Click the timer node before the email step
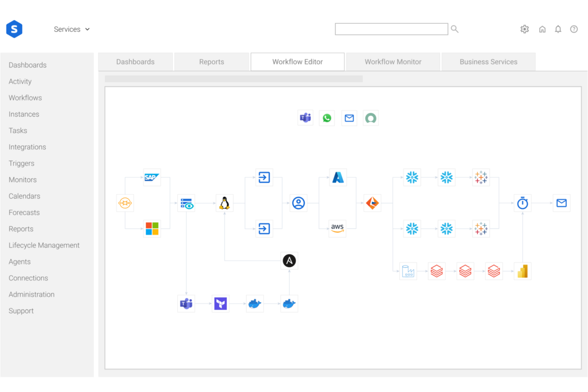The image size is (588, 392). 522,203
